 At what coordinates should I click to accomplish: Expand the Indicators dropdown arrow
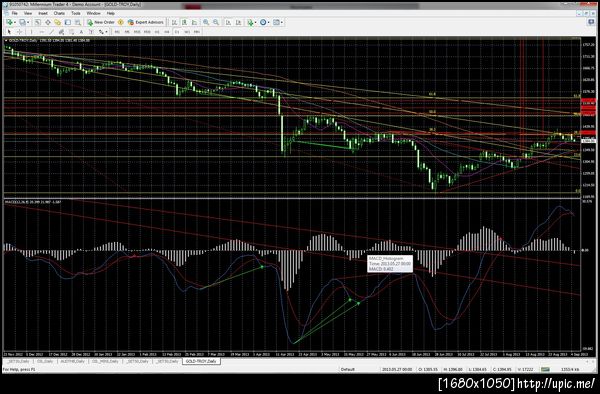256,23
